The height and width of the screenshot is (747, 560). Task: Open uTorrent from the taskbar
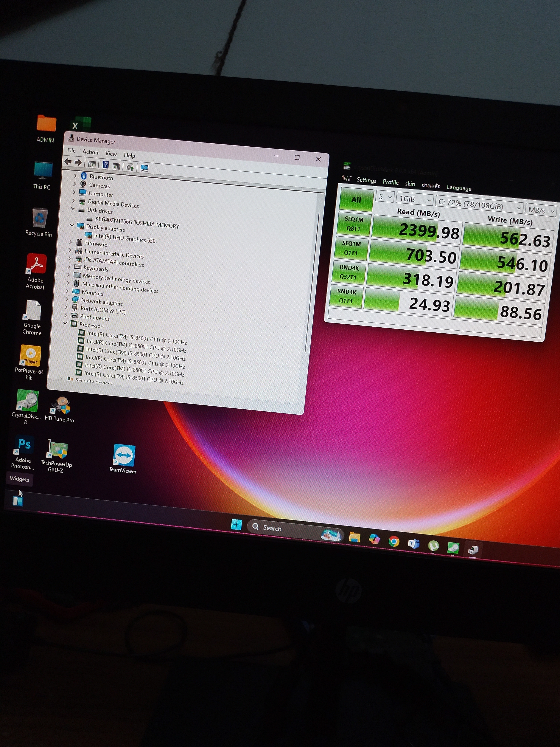click(433, 545)
